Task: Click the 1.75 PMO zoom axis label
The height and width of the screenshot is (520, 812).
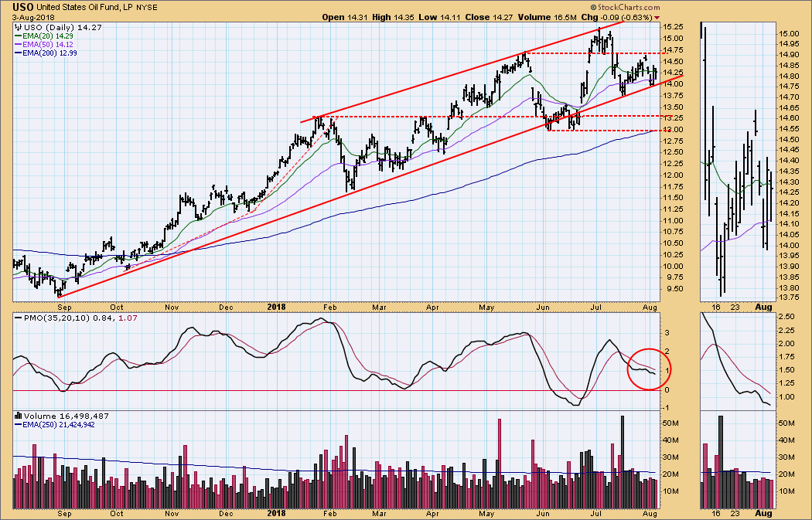Action: 786,356
